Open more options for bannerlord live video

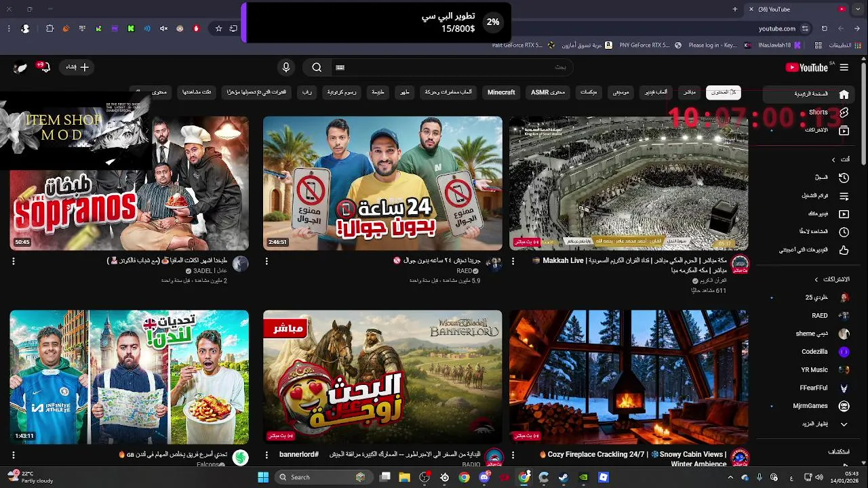[x=267, y=455]
